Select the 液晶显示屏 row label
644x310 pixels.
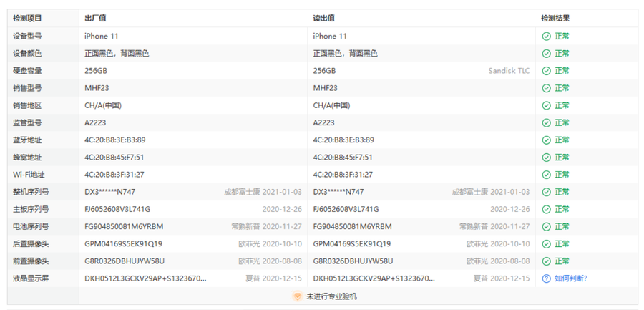[x=31, y=278]
